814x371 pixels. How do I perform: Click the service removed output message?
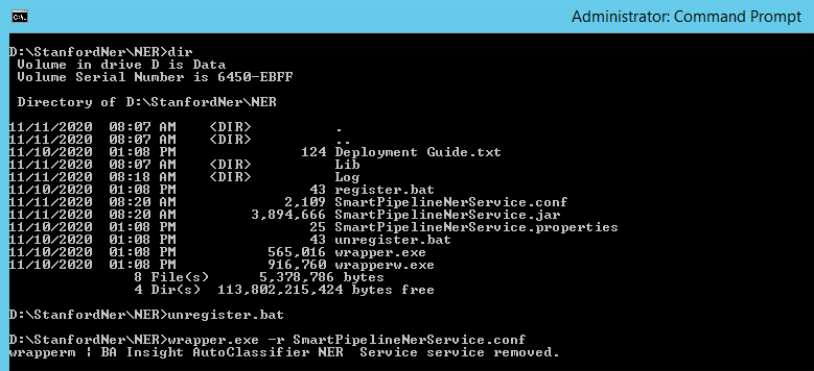point(284,353)
